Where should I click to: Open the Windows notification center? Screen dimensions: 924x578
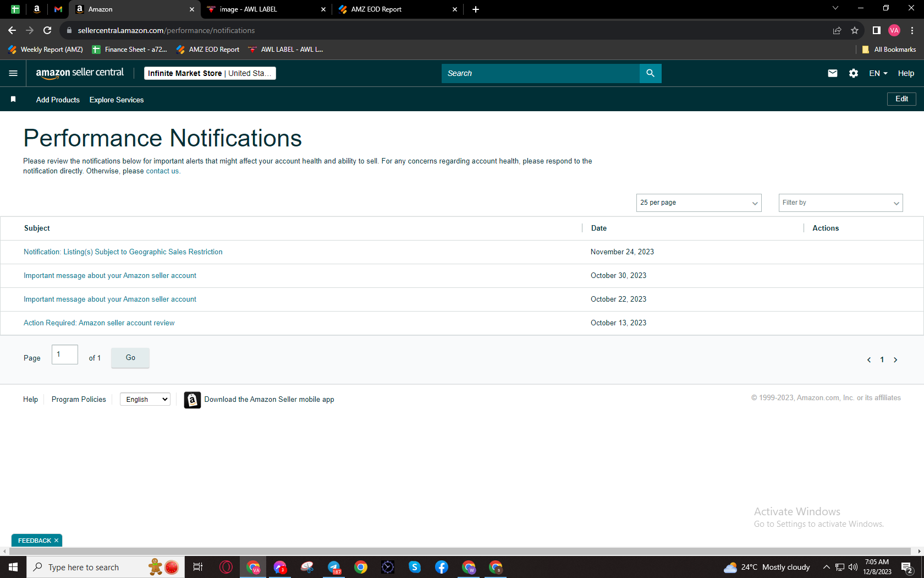[x=908, y=568]
